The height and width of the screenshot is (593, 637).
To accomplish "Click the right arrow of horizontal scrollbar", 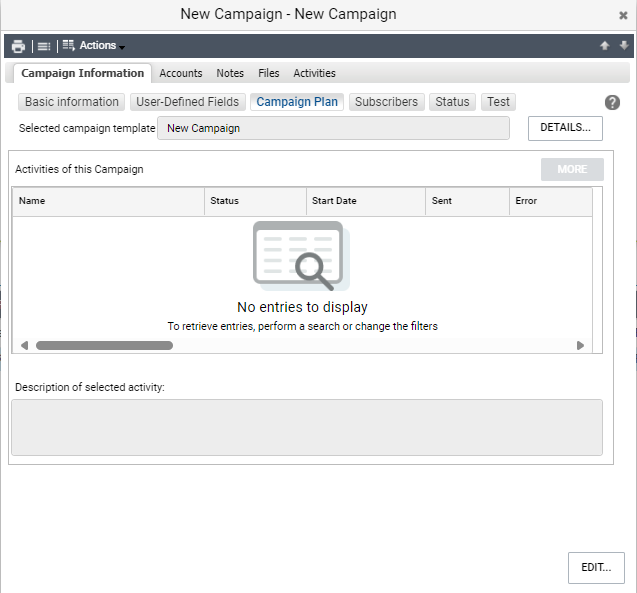I will click(x=580, y=345).
